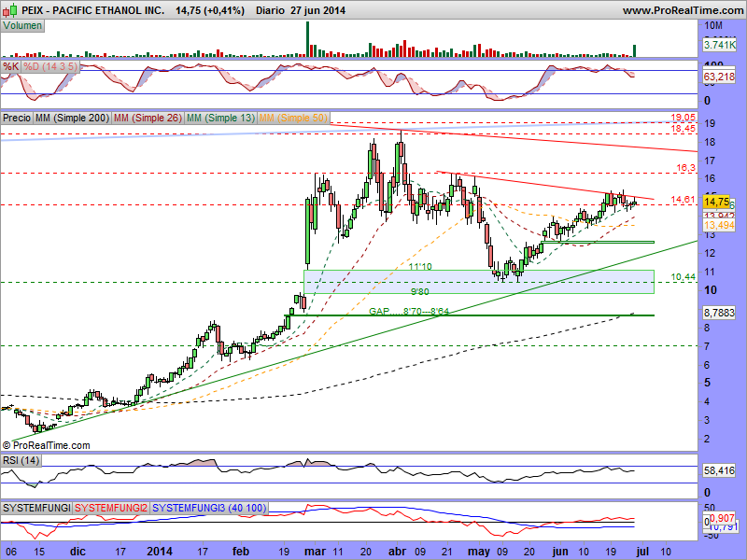Click the feb date axis label
747x560 pixels.
pyautogui.click(x=241, y=552)
